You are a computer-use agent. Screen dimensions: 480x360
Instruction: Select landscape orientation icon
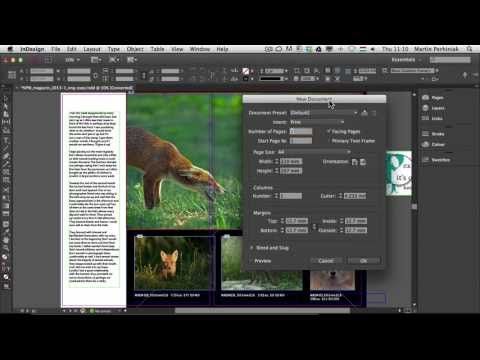coord(363,162)
